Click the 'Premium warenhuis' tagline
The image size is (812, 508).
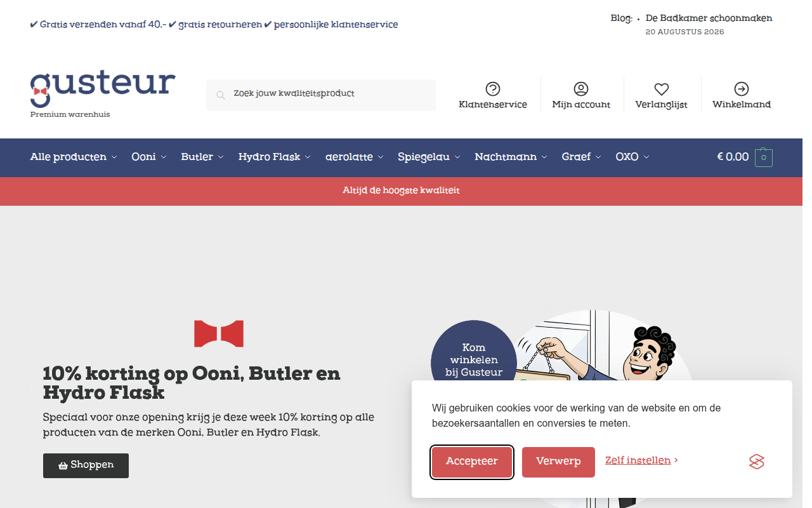tap(70, 115)
